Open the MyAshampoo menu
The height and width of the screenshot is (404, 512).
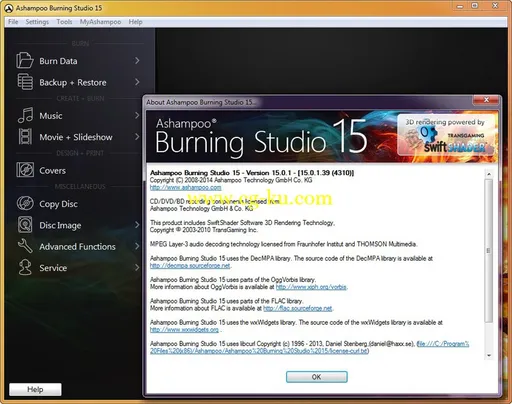click(x=100, y=22)
